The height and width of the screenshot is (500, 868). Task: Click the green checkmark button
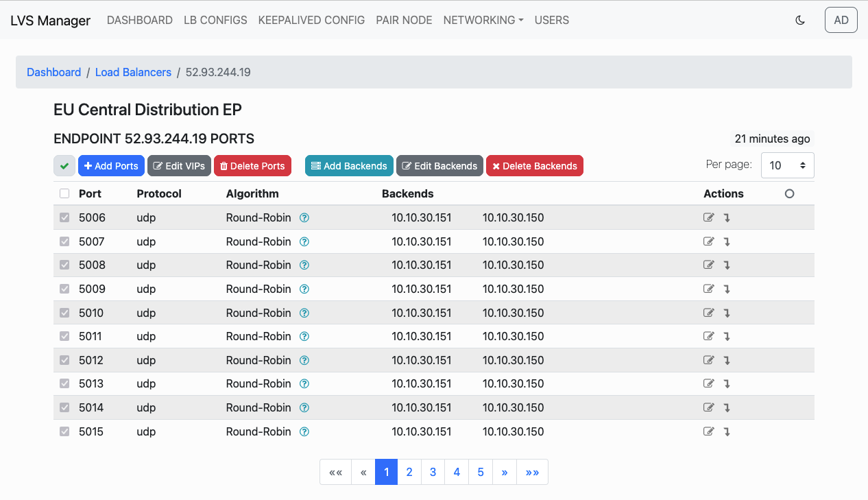64,166
